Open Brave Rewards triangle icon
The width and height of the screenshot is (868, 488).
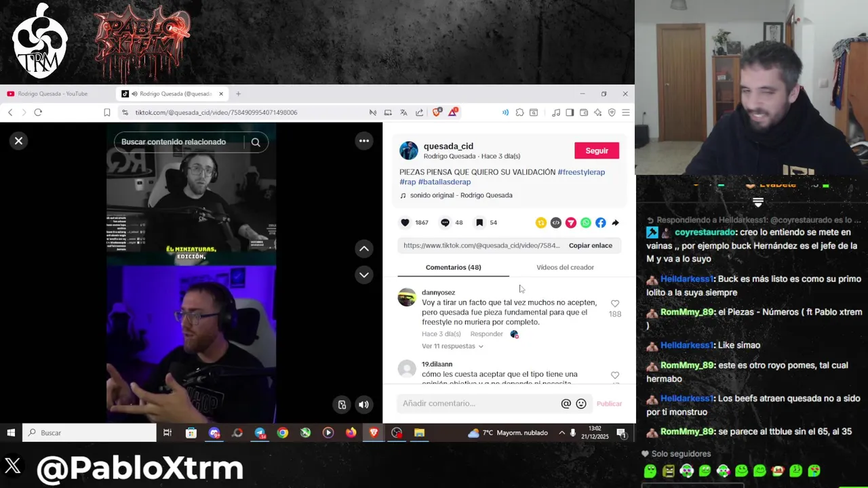(452, 113)
